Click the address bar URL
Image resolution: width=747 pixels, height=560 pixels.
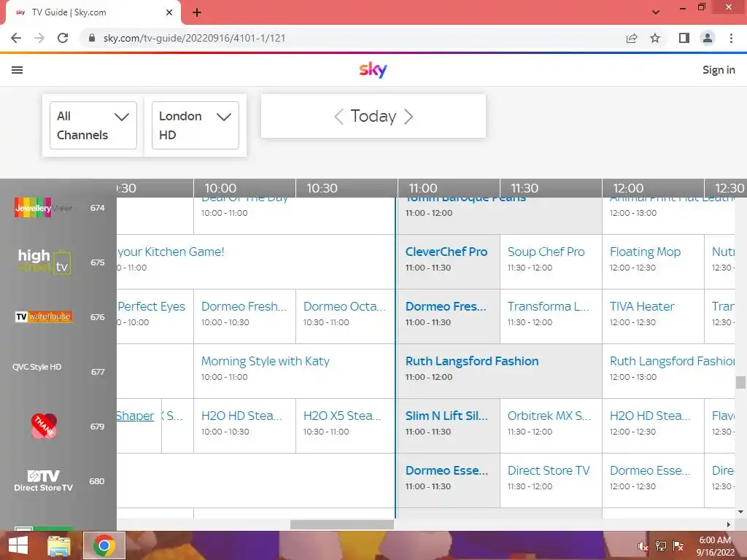194,38
